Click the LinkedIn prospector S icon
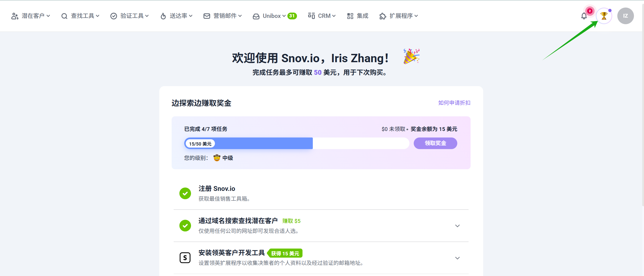The image size is (644, 276). tap(185, 258)
